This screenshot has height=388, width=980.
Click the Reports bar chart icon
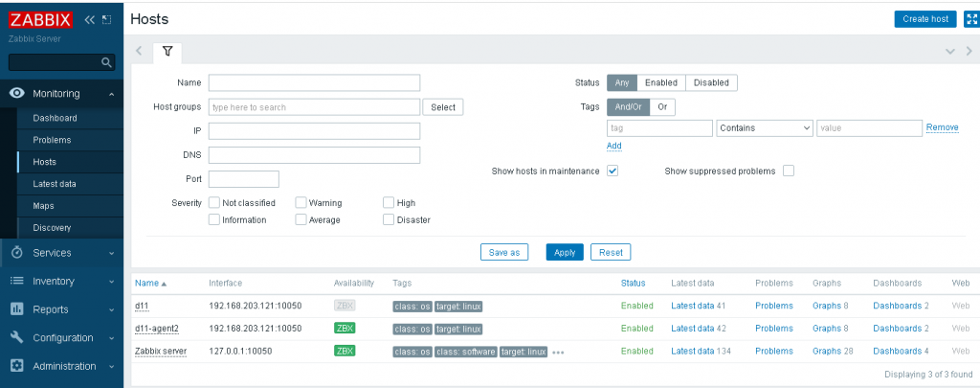tap(17, 309)
